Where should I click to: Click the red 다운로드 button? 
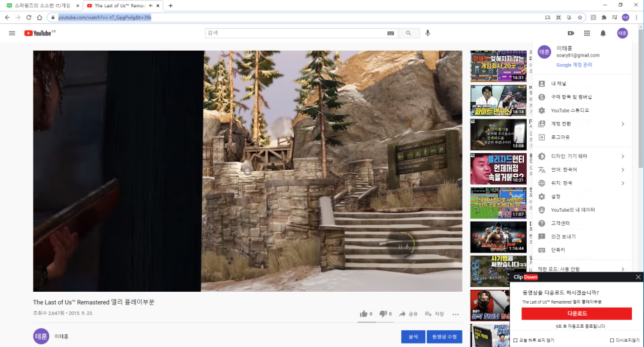(576, 314)
